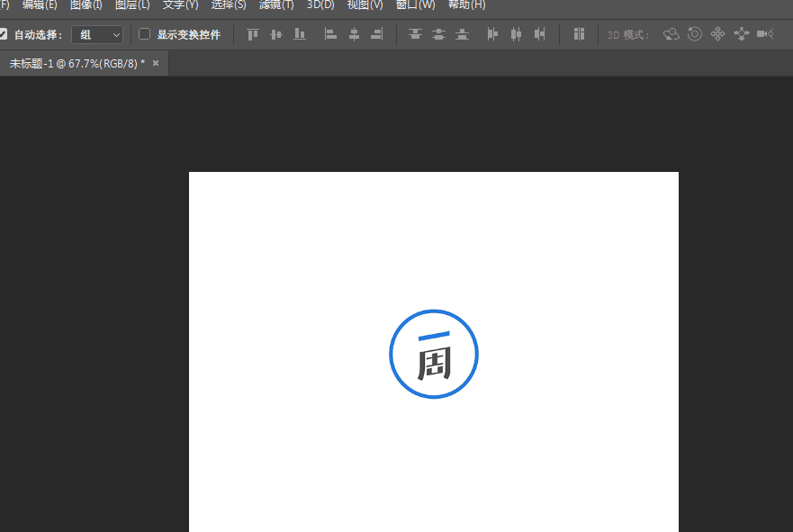793x532 pixels.
Task: Click align bottom edges icon
Action: pos(300,34)
